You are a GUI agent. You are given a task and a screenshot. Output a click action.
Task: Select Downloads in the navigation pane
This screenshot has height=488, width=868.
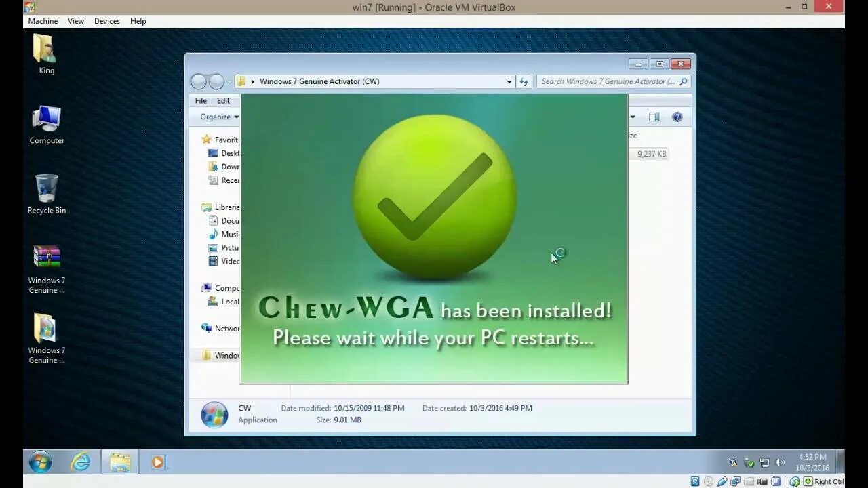224,167
